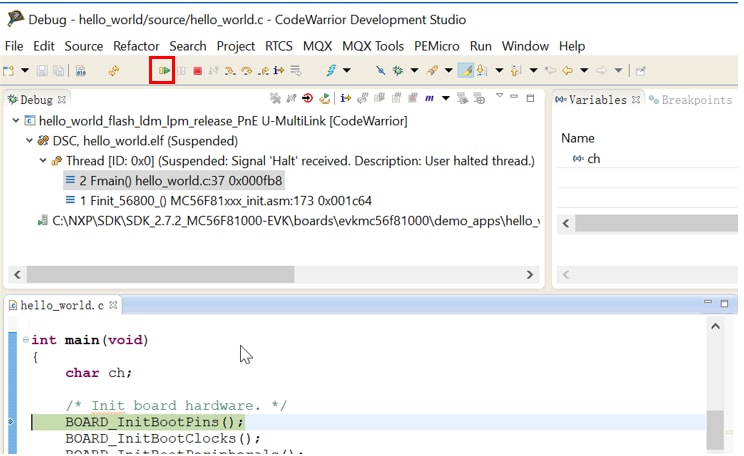The image size is (744, 456).
Task: Toggle the highlighted pencil mark-occurrences button
Action: pos(466,70)
